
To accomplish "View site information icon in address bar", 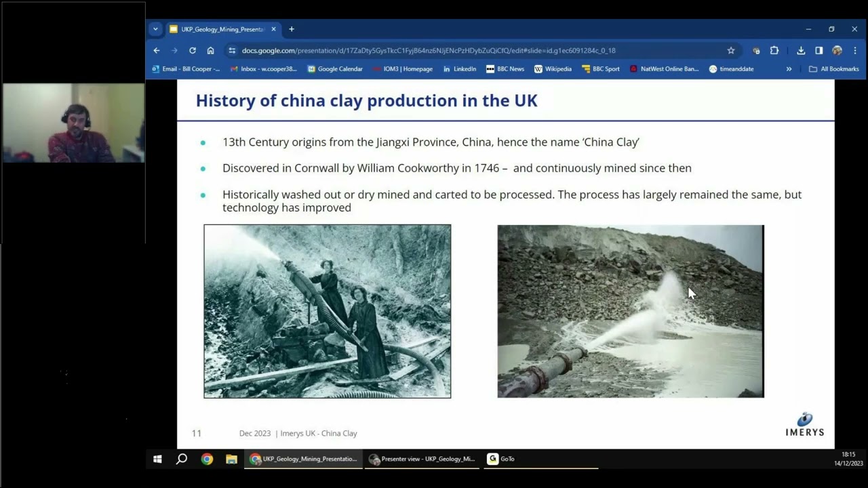I will coord(233,50).
